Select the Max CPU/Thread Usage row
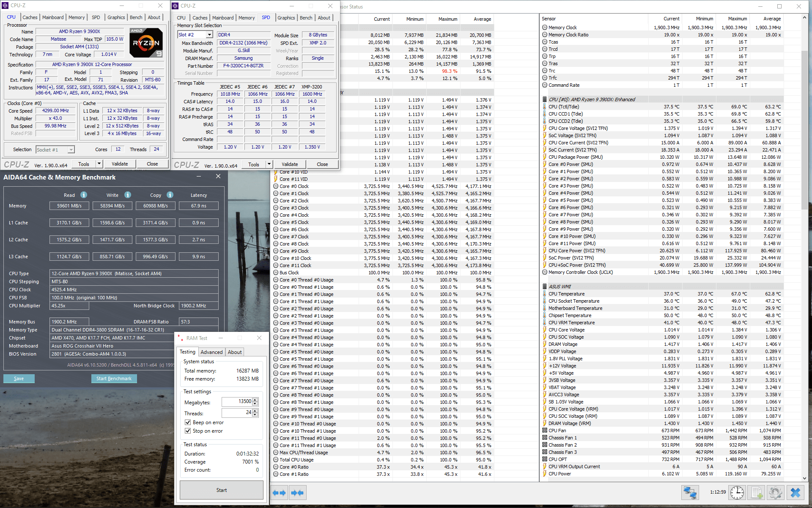 tap(383, 453)
